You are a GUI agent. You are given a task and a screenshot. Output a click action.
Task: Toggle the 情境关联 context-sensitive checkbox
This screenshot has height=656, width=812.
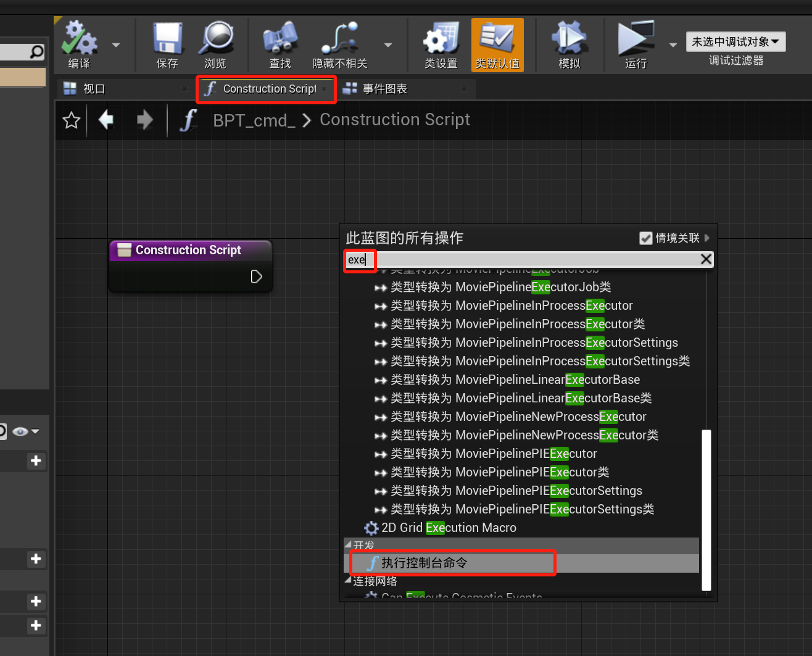645,238
